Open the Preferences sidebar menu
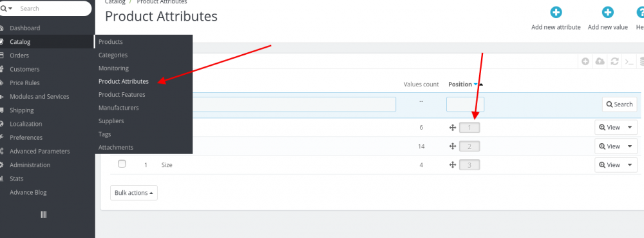The width and height of the screenshot is (644, 238). [26, 137]
